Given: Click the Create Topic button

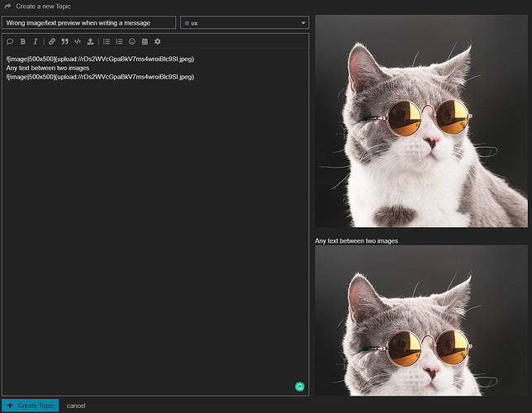Looking at the screenshot, I should click(31, 406).
